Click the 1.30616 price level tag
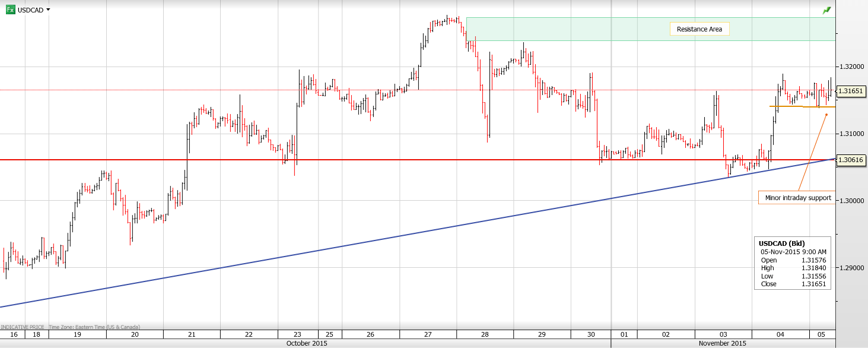Image resolution: width=868 pixels, height=348 pixels. point(851,160)
